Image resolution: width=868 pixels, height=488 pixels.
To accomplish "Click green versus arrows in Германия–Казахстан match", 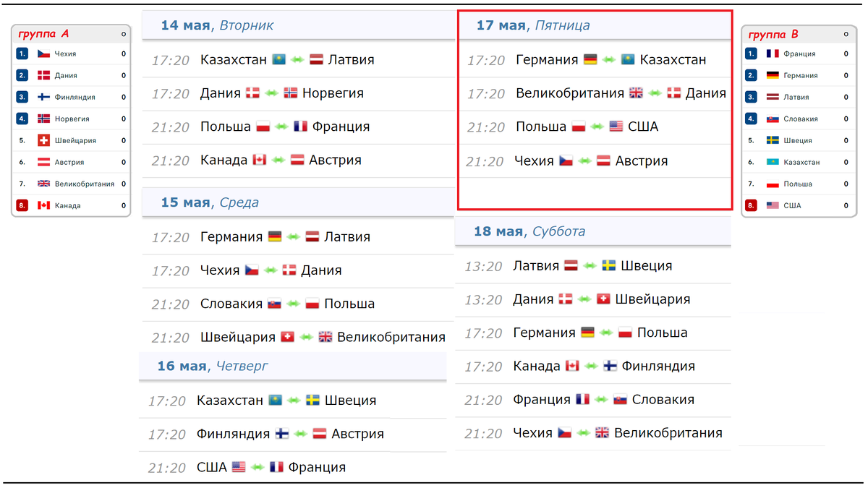I will tap(608, 60).
